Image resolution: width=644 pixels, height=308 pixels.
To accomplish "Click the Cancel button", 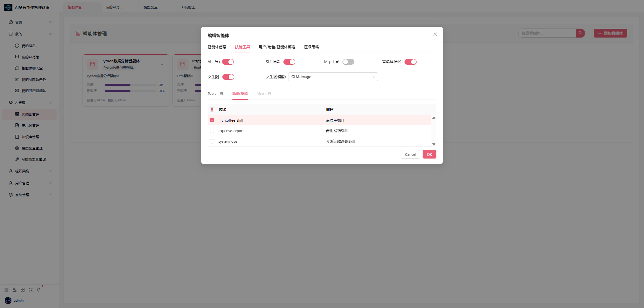I will pyautogui.click(x=410, y=154).
